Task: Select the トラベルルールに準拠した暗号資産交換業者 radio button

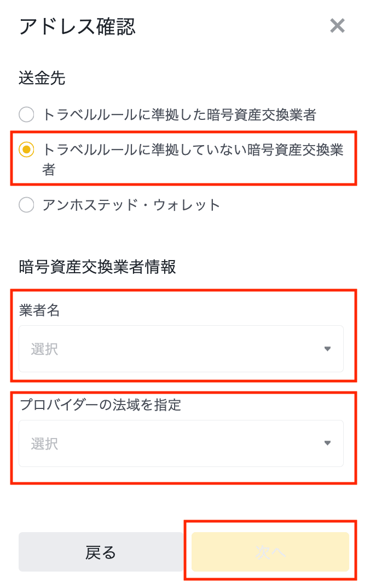Action: click(26, 114)
